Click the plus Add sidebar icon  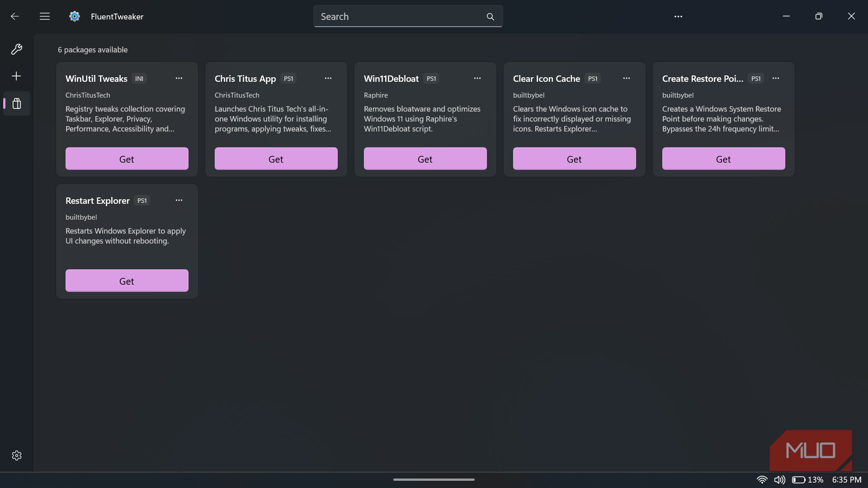[16, 76]
